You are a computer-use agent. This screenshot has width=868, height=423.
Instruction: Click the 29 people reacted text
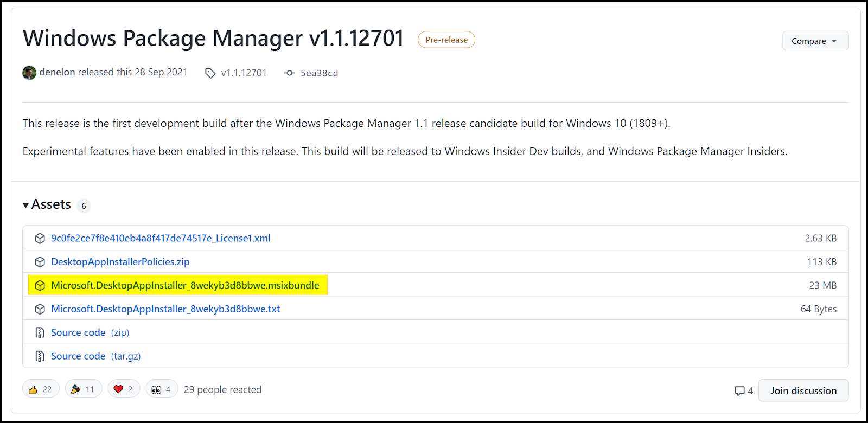[222, 389]
